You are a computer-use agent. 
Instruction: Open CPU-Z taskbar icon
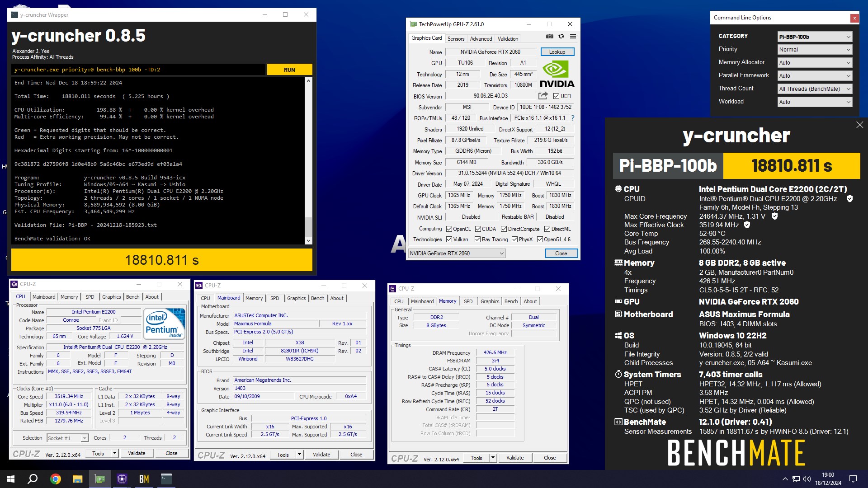[122, 479]
